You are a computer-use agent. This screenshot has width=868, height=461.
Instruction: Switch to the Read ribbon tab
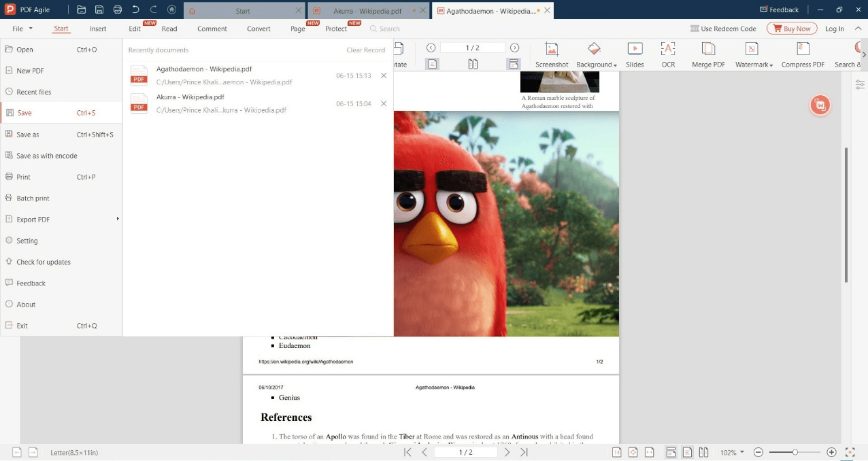click(x=169, y=29)
